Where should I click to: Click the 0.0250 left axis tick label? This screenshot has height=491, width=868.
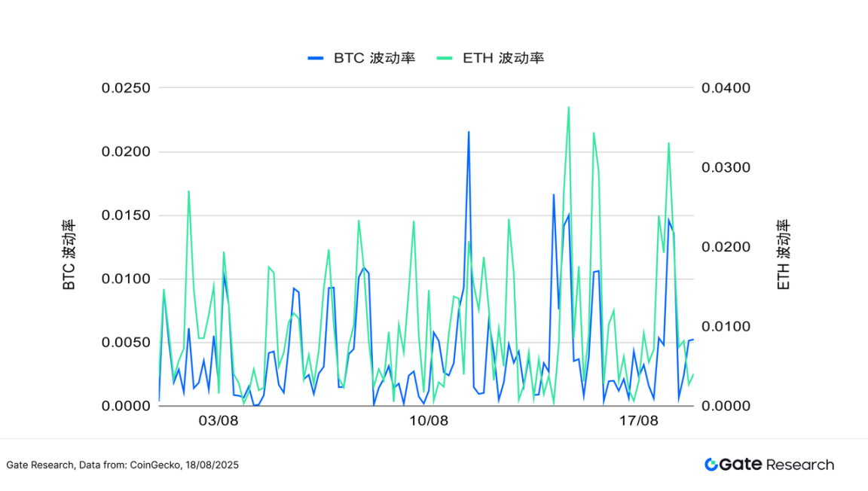coord(126,88)
